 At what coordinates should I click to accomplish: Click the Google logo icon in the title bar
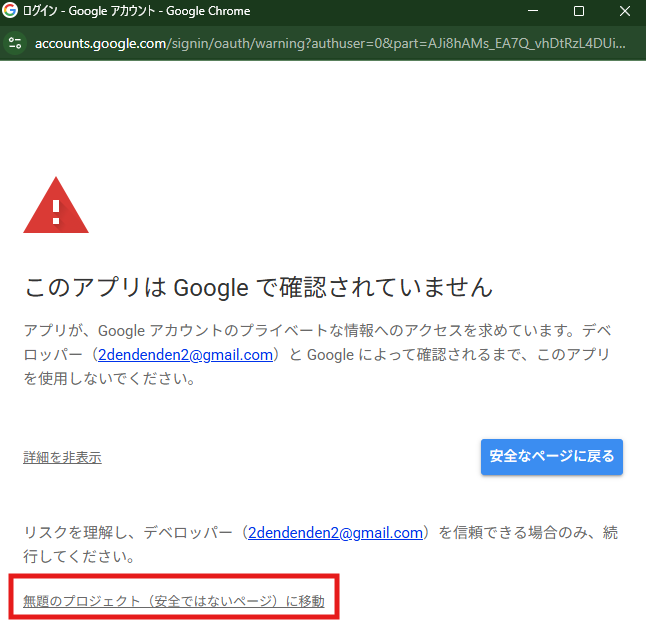point(9,10)
